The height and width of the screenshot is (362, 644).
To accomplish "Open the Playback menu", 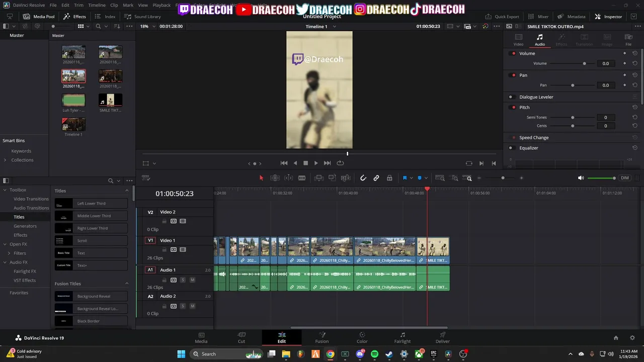I will 162,5.
